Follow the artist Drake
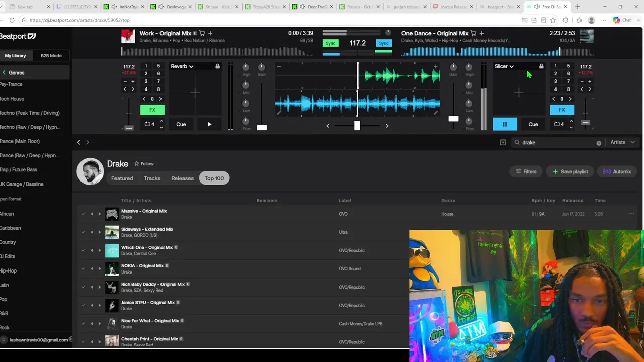This screenshot has height=362, width=644. pos(144,164)
